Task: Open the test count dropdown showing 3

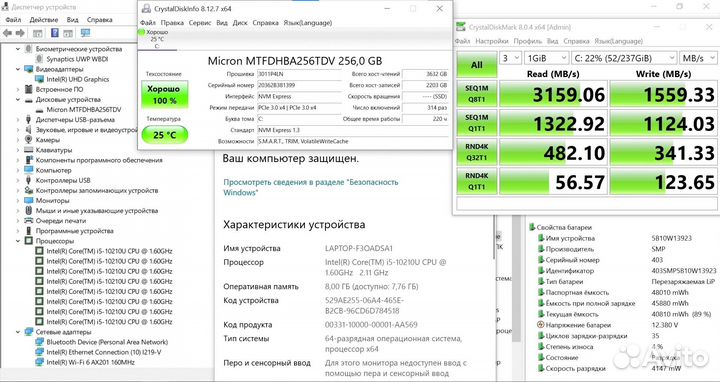Action: point(511,58)
